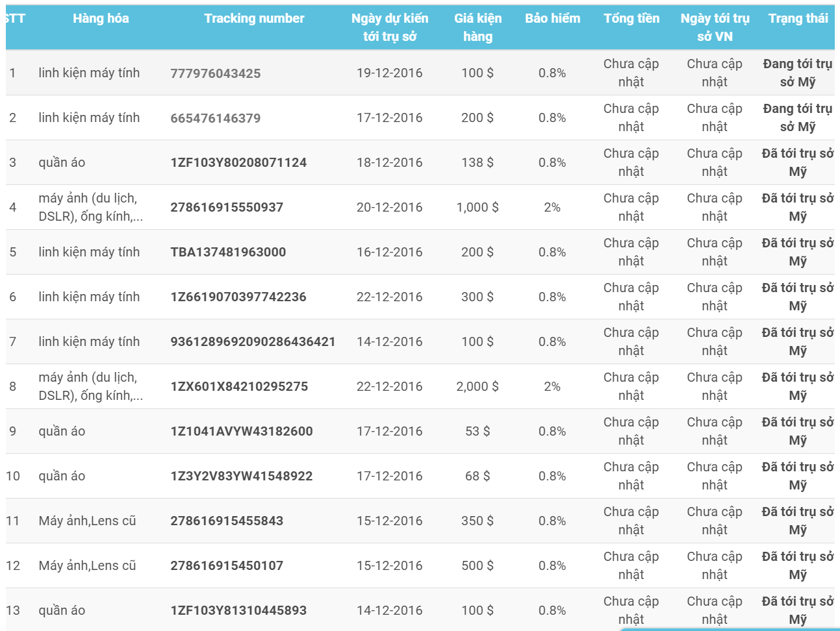Click the 2% insurance in row 8
Viewport: 840px width, 631px height.
tap(552, 386)
